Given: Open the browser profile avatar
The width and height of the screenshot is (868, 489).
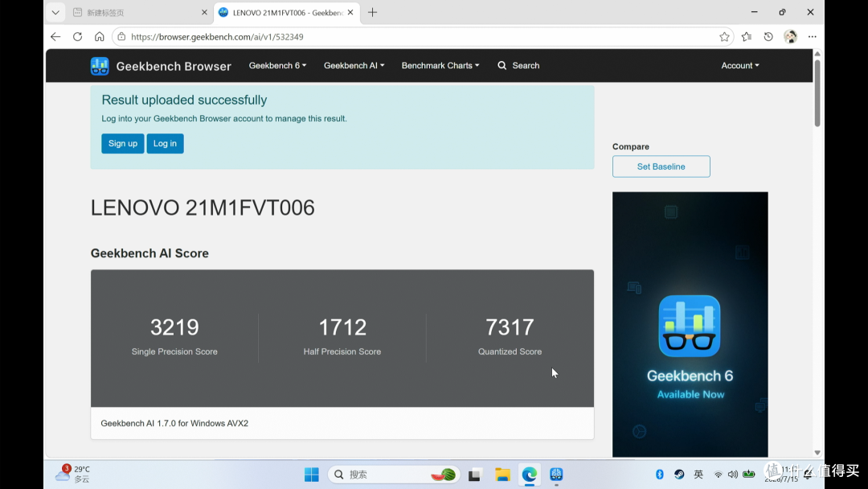Looking at the screenshot, I should click(791, 36).
